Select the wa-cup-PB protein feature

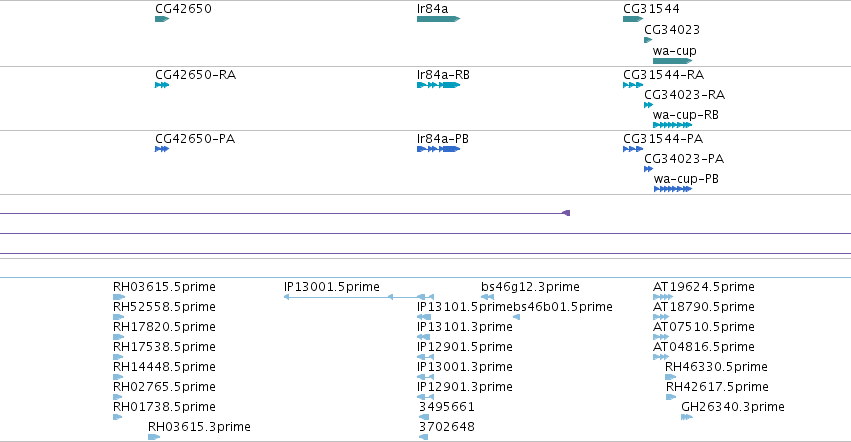click(x=673, y=189)
